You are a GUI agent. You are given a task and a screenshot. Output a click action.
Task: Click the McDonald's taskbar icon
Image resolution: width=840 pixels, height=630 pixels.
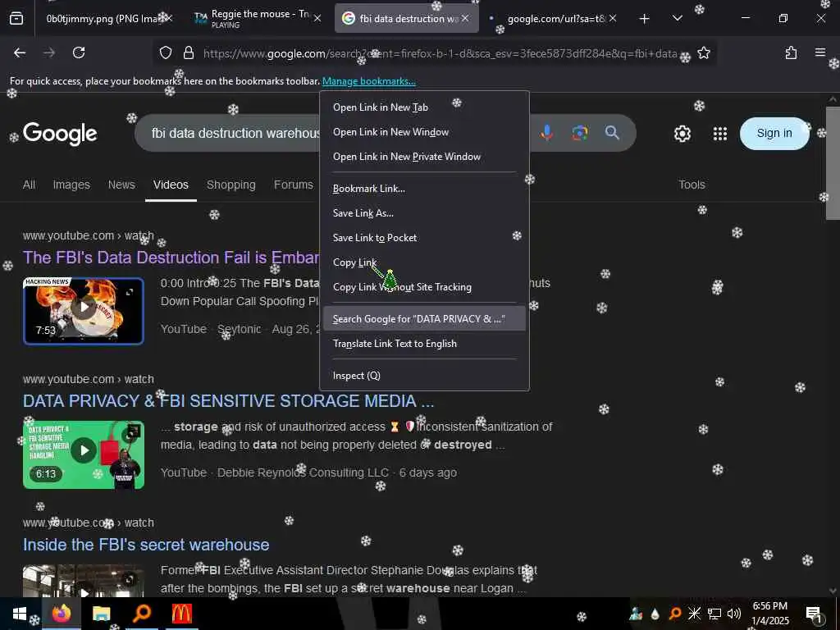(181, 614)
